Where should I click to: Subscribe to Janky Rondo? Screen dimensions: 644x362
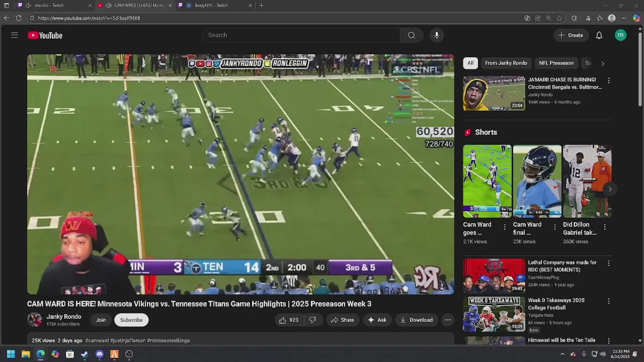(x=131, y=320)
